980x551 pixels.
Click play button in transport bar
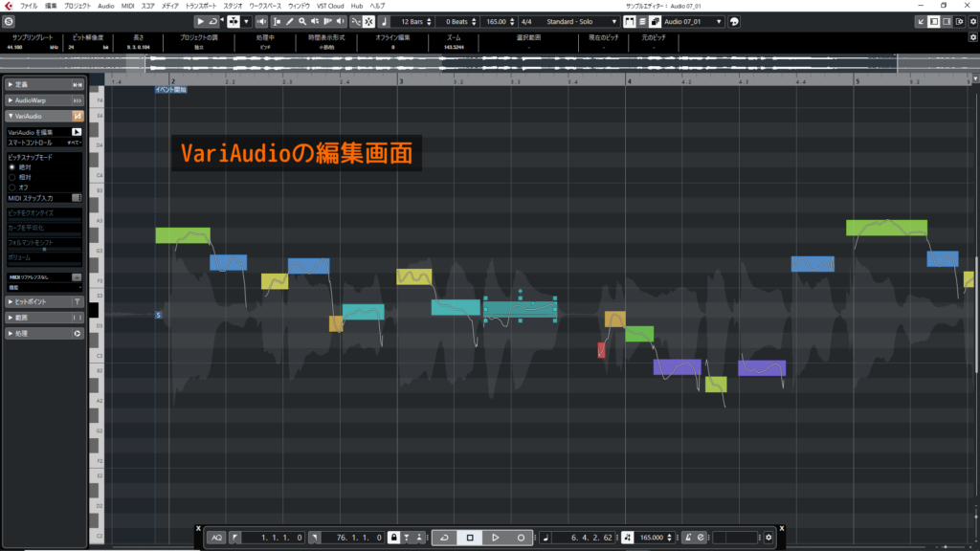coord(496,538)
